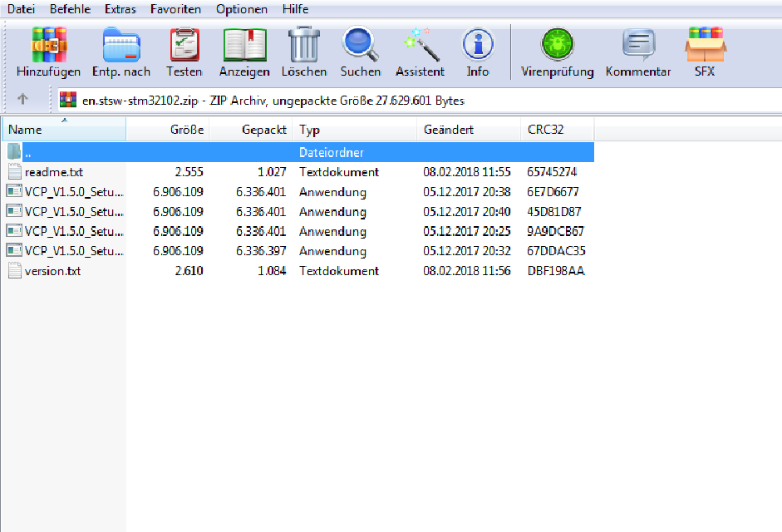Sort by Größe column header
782x532 pixels.
pos(168,130)
